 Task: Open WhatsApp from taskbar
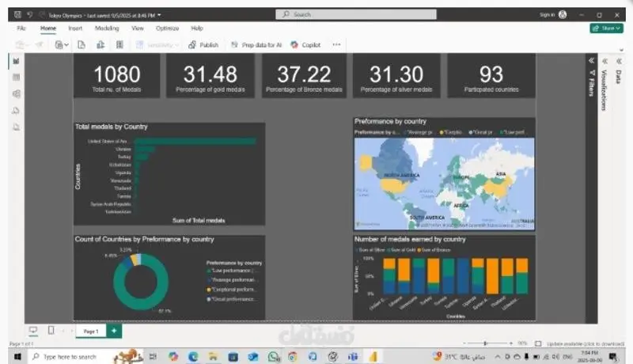[x=273, y=357]
